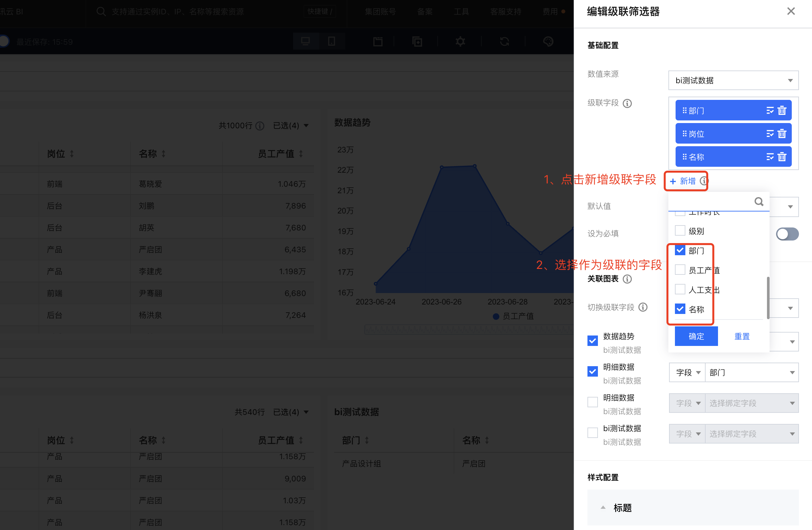Click the edit icon on 岗位 field
Viewport: 812px width, 530px height.
pos(770,134)
